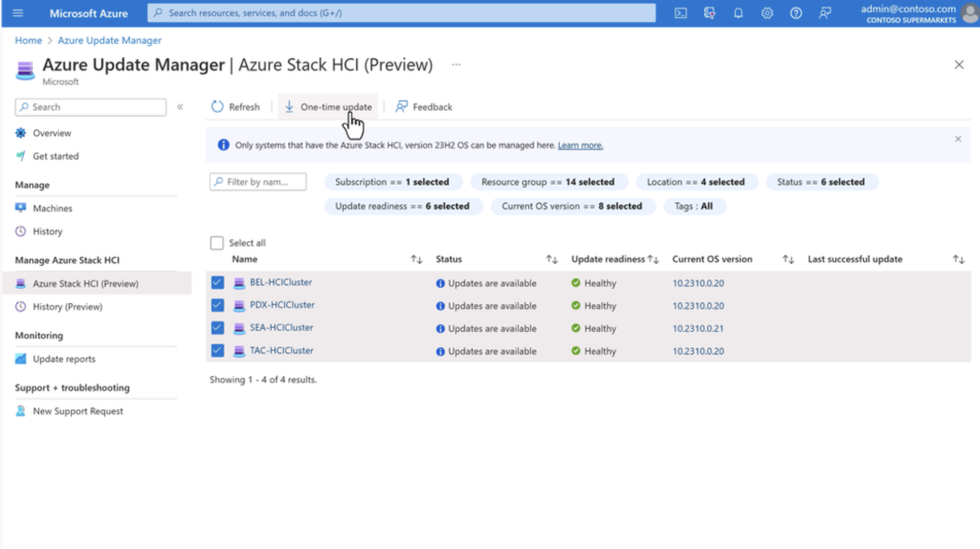Open the hamburger portal menu
Screen dimensions: 980x549
tap(18, 13)
